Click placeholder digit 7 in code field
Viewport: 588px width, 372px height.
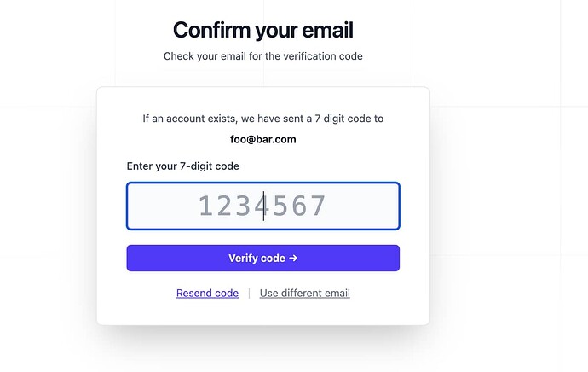tap(319, 206)
